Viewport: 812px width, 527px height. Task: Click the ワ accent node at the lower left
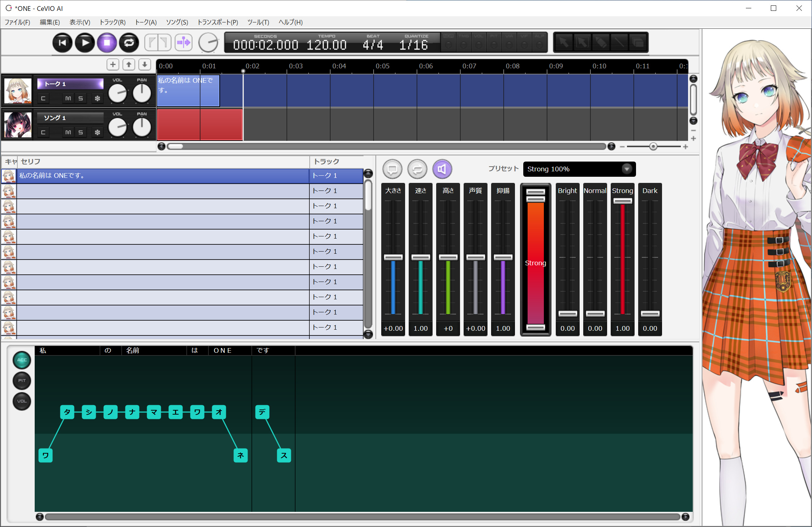(46, 455)
